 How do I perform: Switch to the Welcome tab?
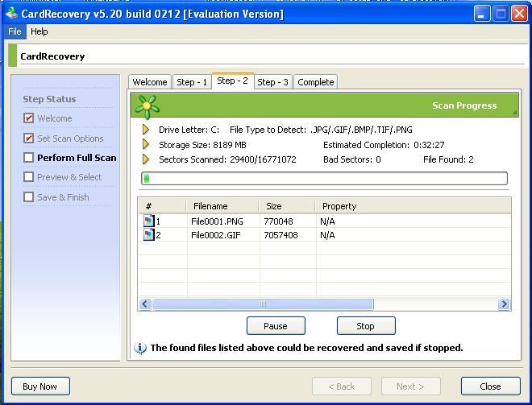pos(150,82)
